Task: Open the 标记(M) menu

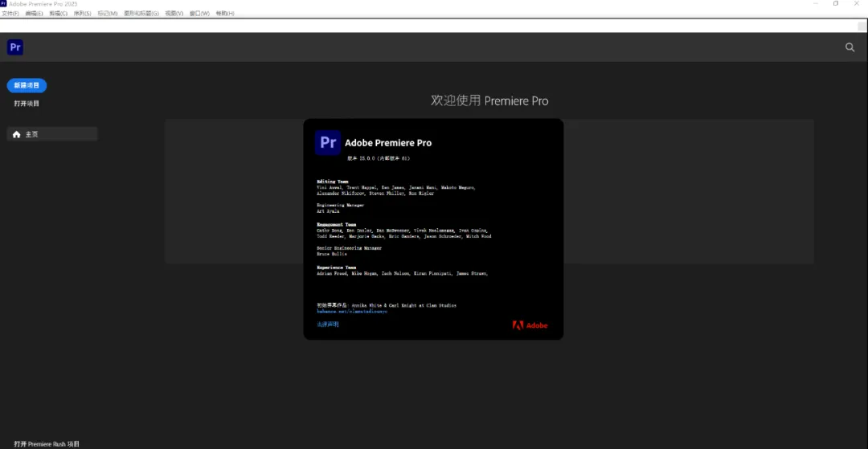Action: [108, 14]
